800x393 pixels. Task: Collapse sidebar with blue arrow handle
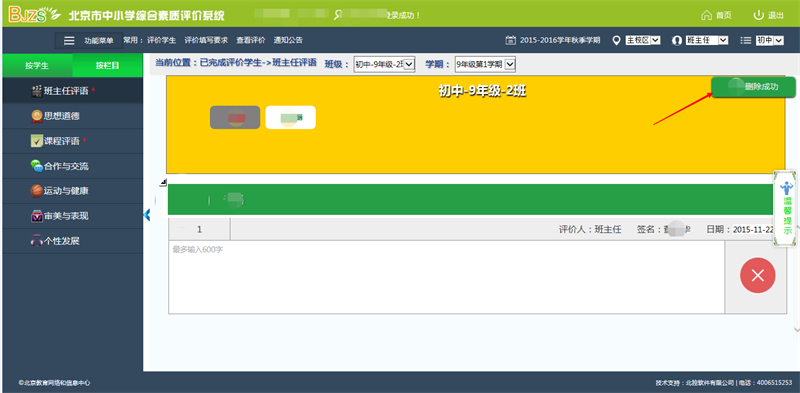[147, 215]
